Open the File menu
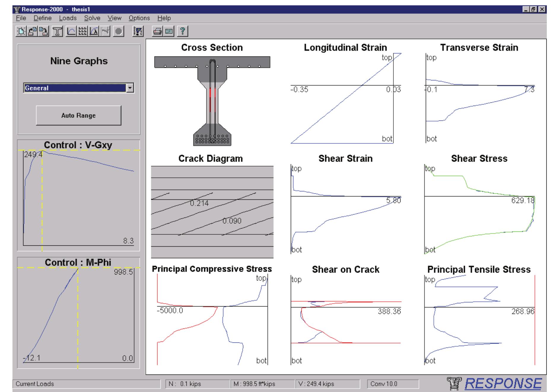Screen dimensions: 556x392 pyautogui.click(x=21, y=18)
